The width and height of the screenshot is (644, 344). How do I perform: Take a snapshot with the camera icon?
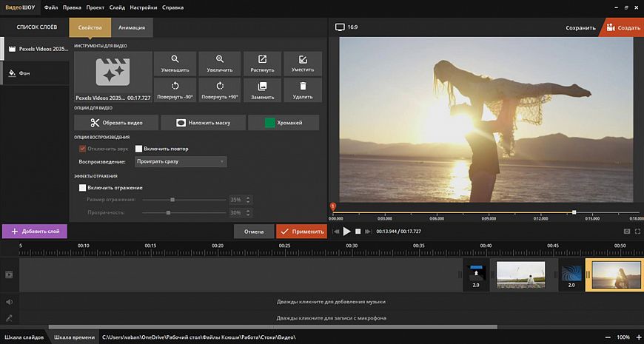[x=626, y=232]
